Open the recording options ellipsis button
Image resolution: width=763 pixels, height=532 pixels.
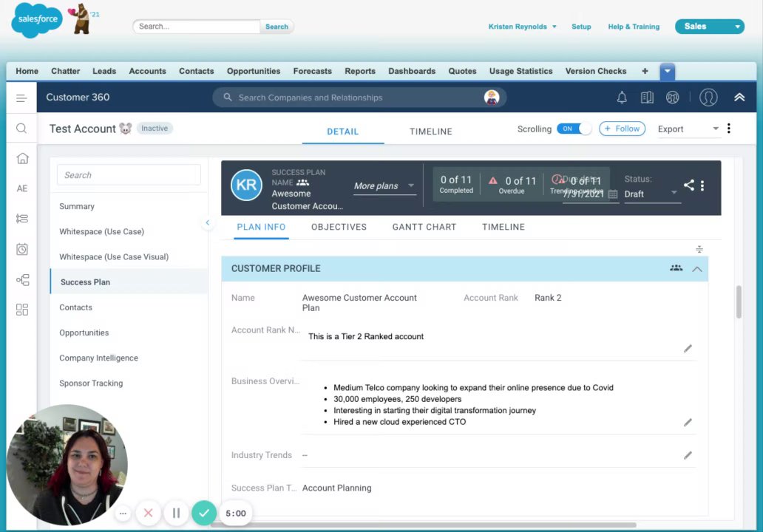tap(123, 513)
